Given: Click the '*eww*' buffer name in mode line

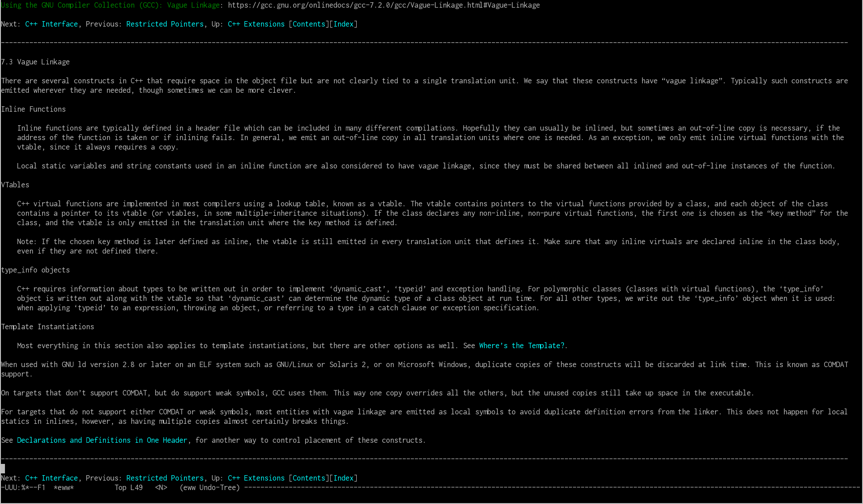Looking at the screenshot, I should [x=64, y=487].
